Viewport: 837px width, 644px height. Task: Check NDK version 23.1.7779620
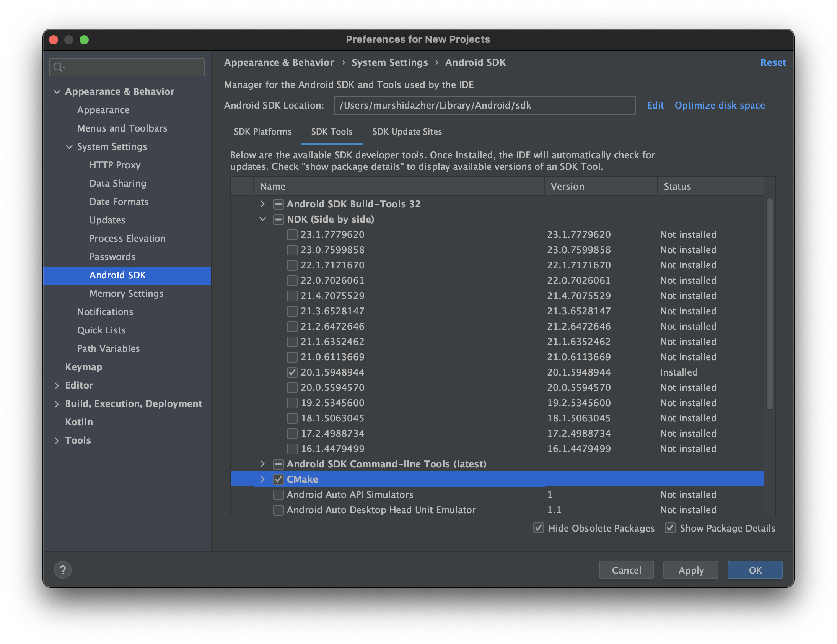(292, 234)
